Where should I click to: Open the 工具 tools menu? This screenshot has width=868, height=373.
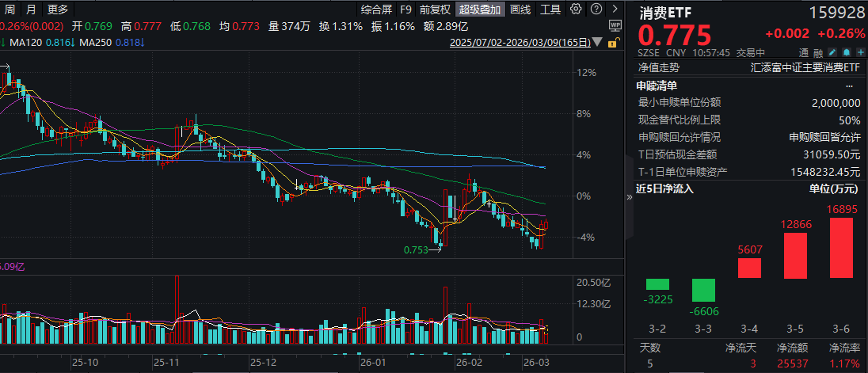550,10
